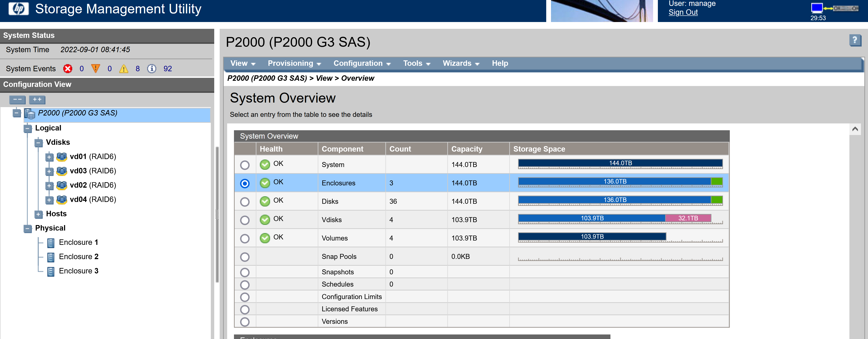Viewport: 868px width, 339px height.
Task: Select the Licensed Features radio button
Action: [245, 309]
